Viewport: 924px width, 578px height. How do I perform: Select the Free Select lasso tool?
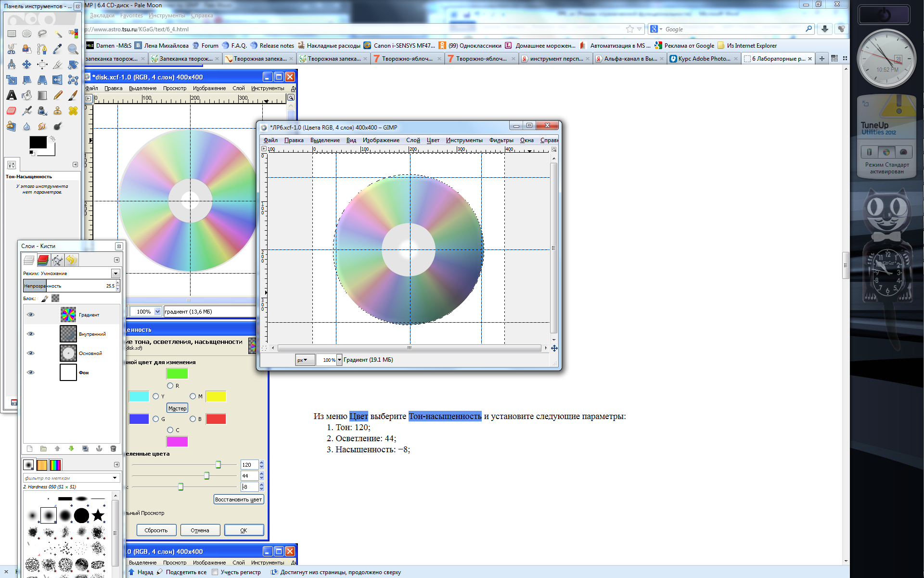click(x=42, y=34)
